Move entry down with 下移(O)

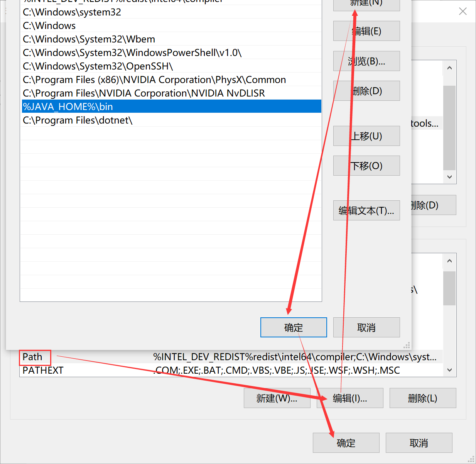(x=366, y=166)
